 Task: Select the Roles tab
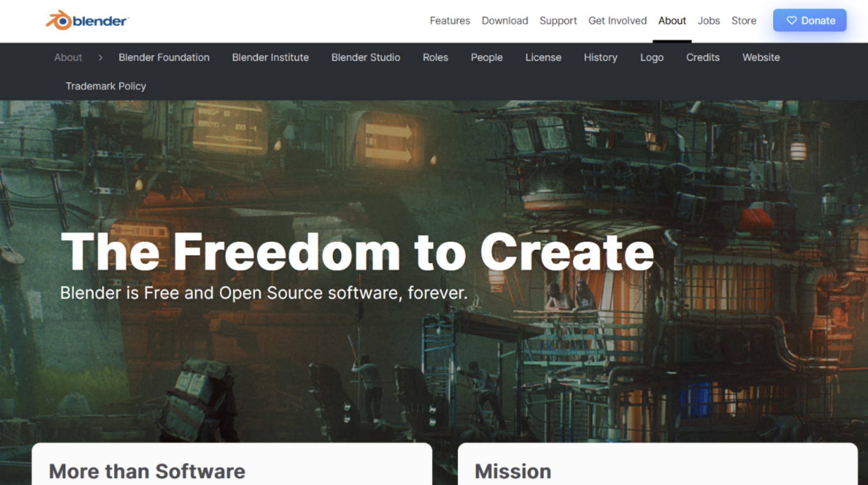[x=435, y=57]
